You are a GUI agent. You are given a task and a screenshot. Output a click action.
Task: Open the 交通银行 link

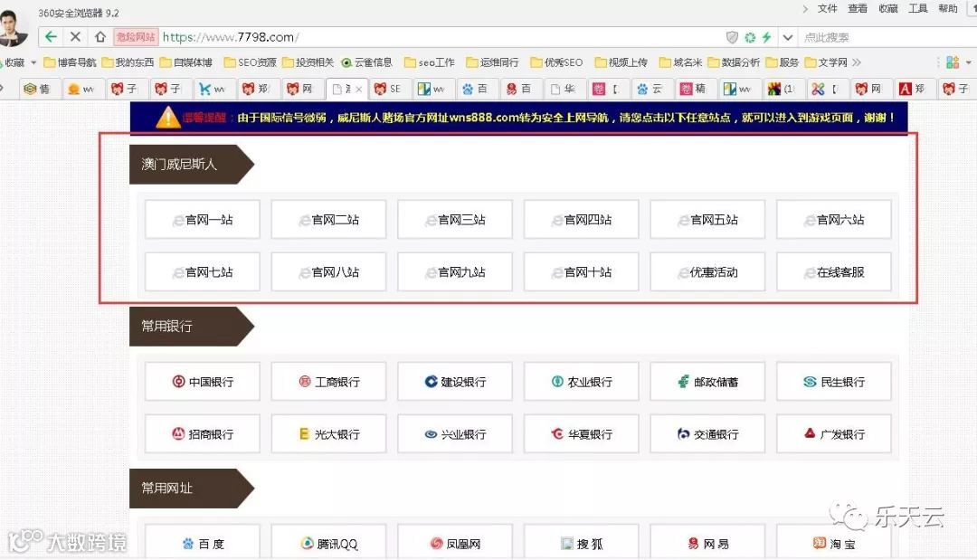point(707,434)
